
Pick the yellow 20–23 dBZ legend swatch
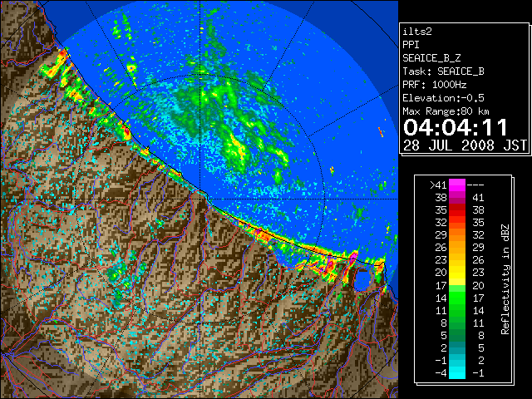click(457, 273)
